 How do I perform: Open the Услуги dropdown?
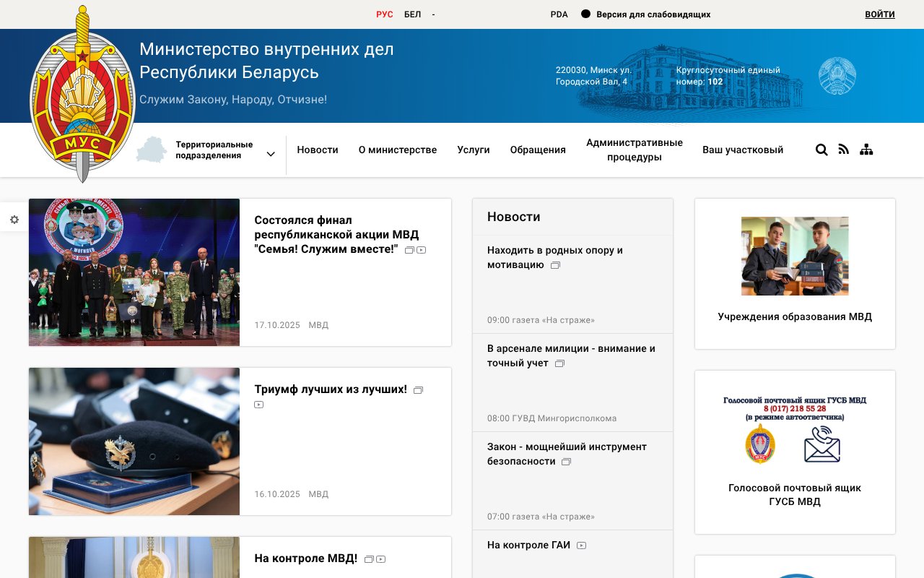point(474,150)
